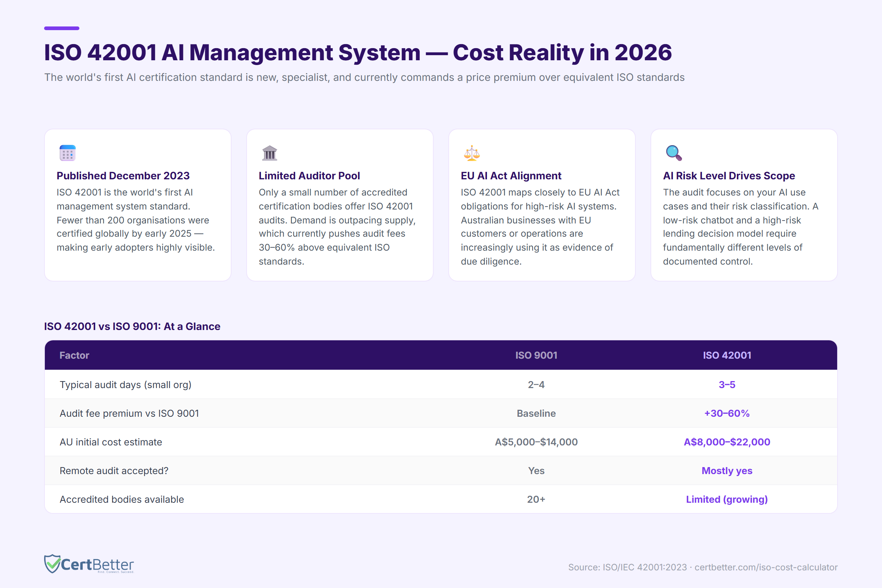Click the '20+' cell

pos(536,499)
